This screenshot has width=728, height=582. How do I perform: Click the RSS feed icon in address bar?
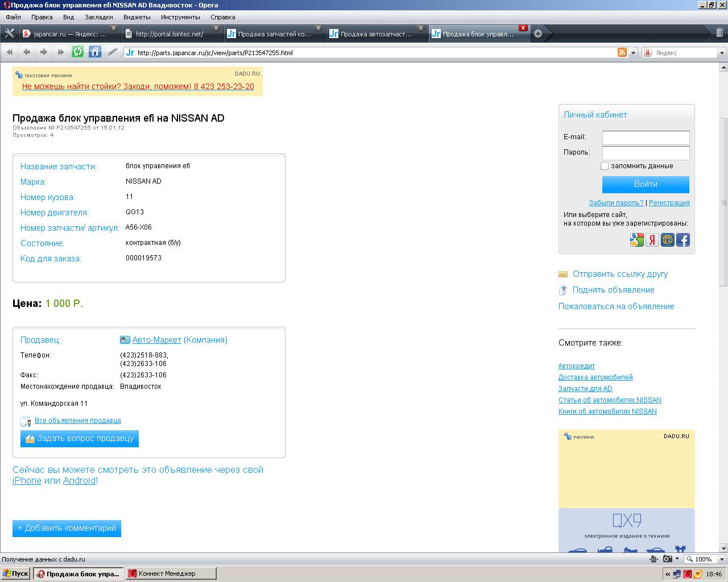[x=622, y=53]
